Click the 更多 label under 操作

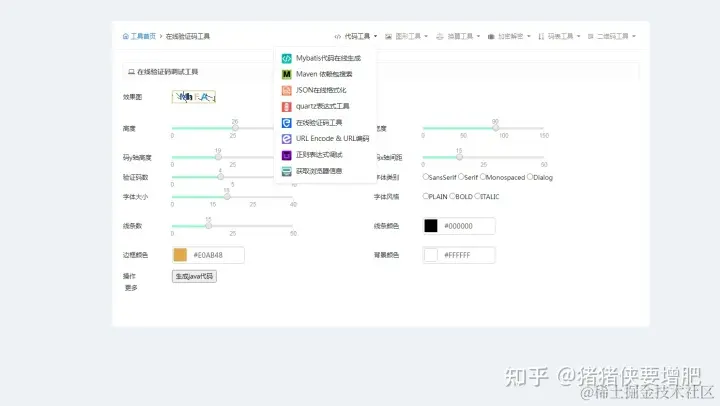point(131,288)
